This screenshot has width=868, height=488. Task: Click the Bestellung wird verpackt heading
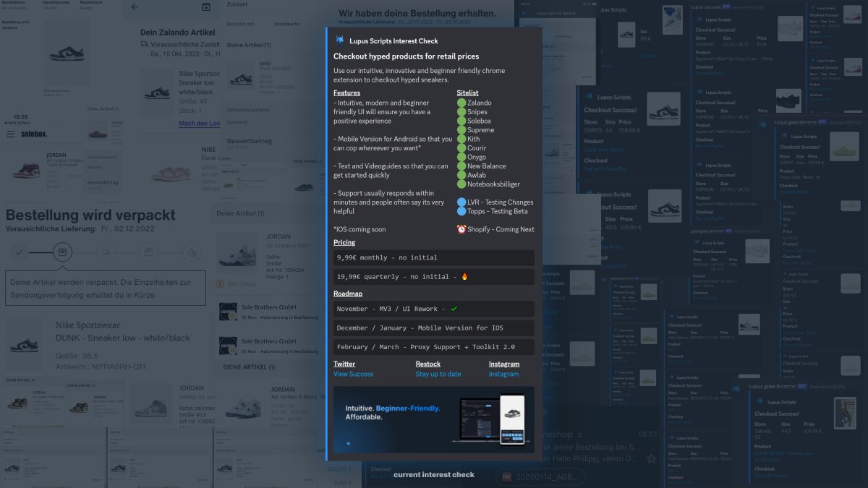(x=90, y=215)
